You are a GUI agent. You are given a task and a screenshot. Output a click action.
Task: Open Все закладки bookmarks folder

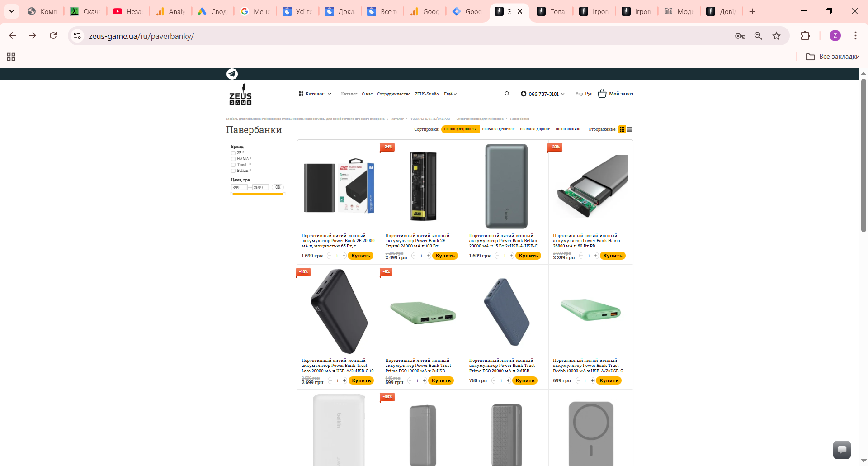(x=832, y=57)
